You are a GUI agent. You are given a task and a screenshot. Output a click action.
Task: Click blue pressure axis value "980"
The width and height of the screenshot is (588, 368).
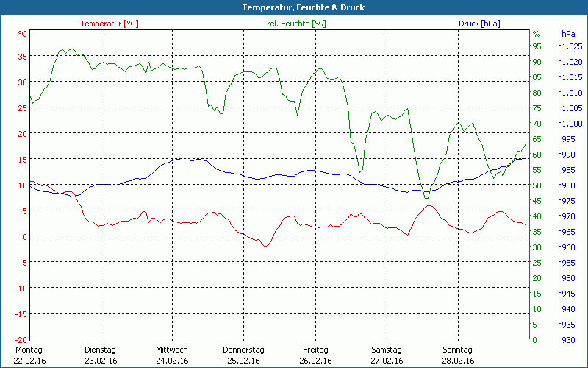tap(568, 185)
